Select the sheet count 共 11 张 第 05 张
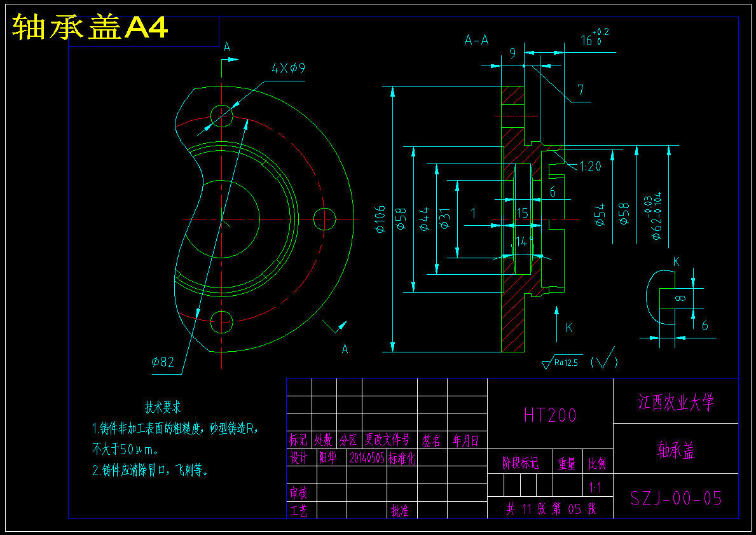 pos(551,509)
